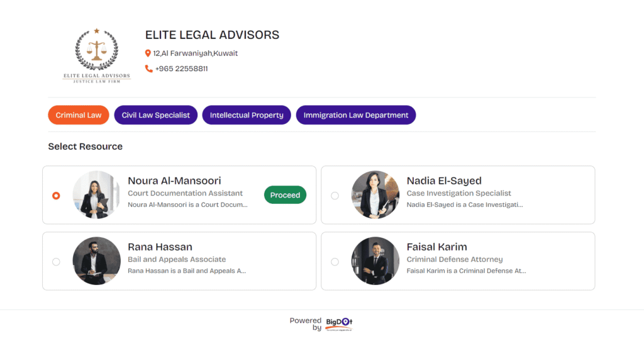Select the Noura Al-Mansoori radio button
Viewport: 644px width, 348px height.
[x=56, y=196]
